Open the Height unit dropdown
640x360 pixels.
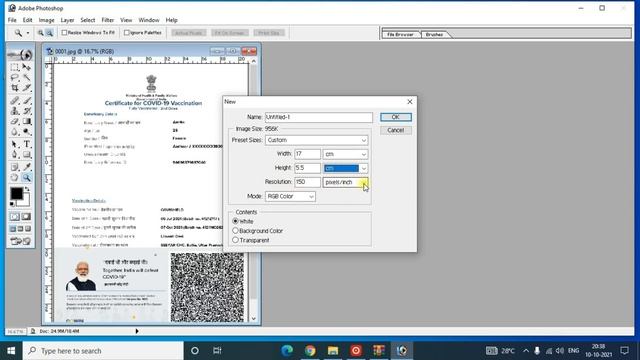(x=345, y=168)
